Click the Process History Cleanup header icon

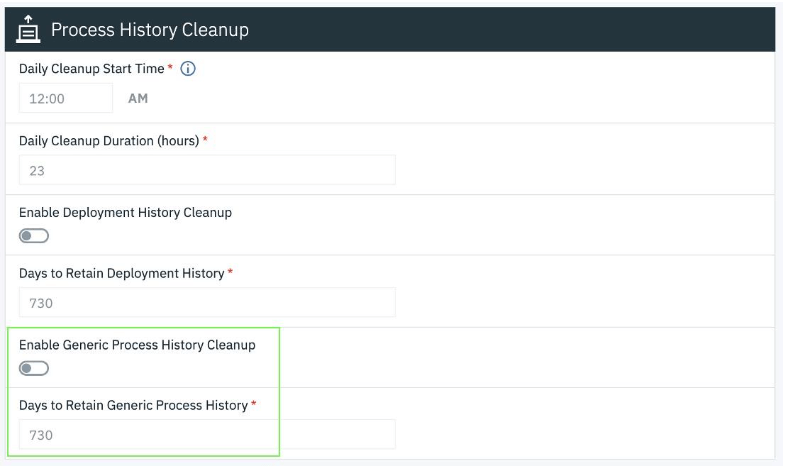point(28,30)
